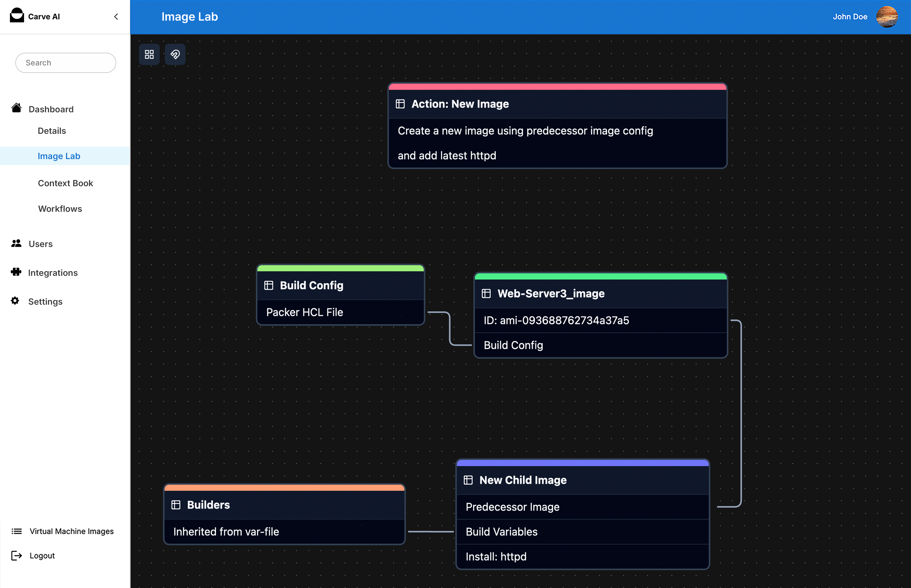The image size is (911, 588).
Task: Select the New Child Image node title
Action: click(x=523, y=480)
